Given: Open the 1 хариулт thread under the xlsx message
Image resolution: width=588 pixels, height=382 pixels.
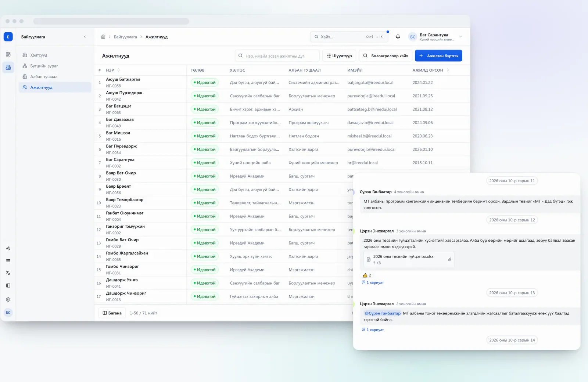Looking at the screenshot, I should click(x=373, y=282).
